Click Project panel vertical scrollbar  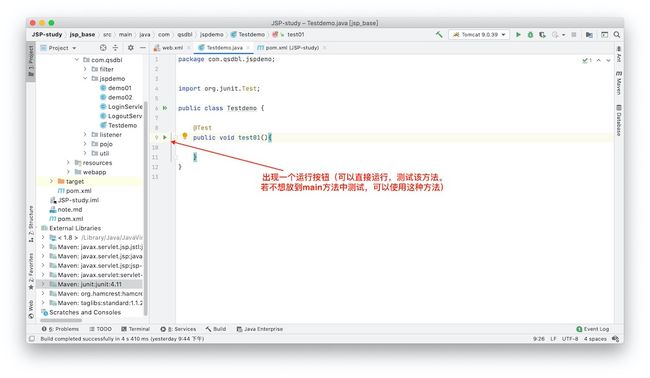click(x=146, y=207)
